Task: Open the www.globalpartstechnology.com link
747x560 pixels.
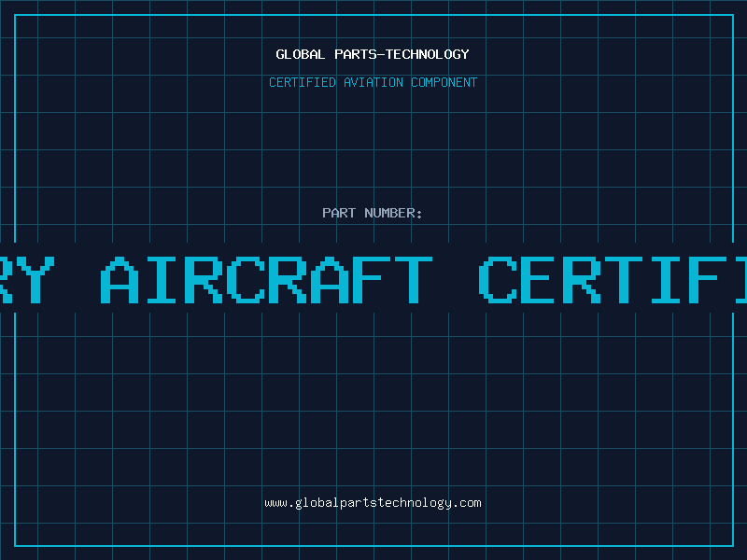Action: pyautogui.click(x=373, y=503)
